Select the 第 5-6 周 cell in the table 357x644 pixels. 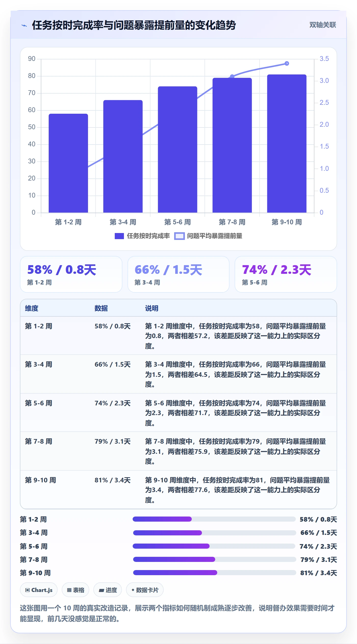(x=39, y=403)
